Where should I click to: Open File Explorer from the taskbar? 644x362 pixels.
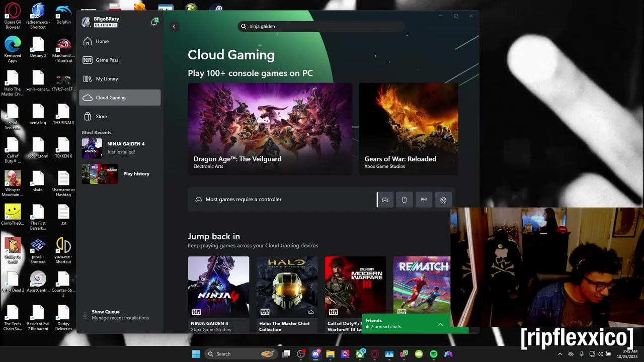point(331,354)
